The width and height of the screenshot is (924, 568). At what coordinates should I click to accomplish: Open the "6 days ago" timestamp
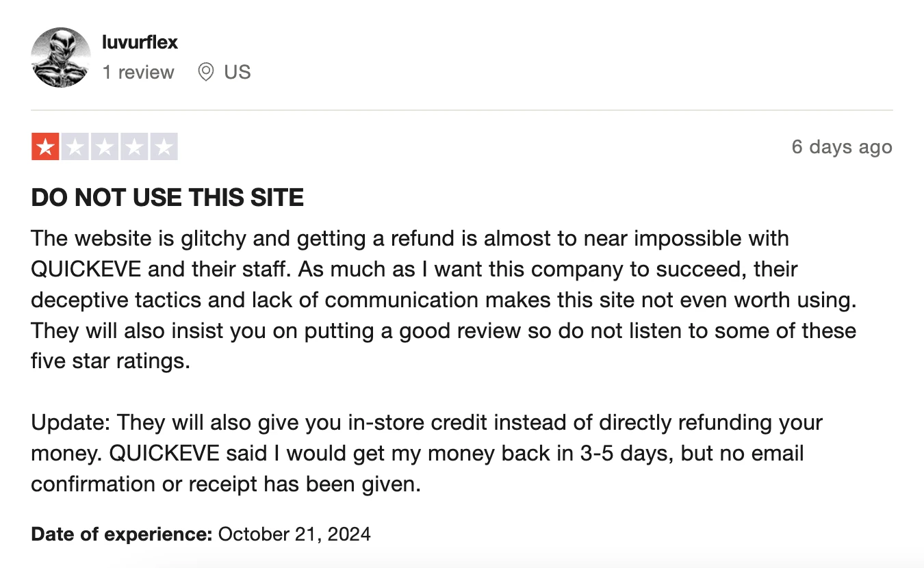(x=842, y=147)
